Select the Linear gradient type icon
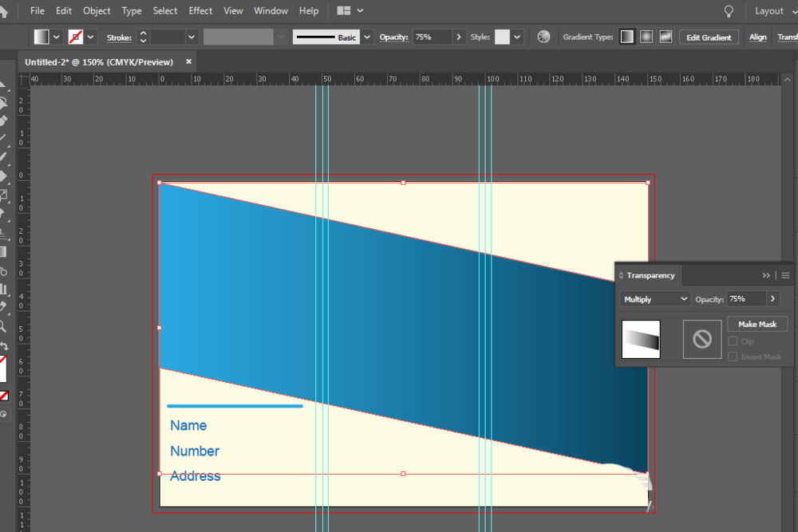The height and width of the screenshot is (532, 798). [x=627, y=37]
